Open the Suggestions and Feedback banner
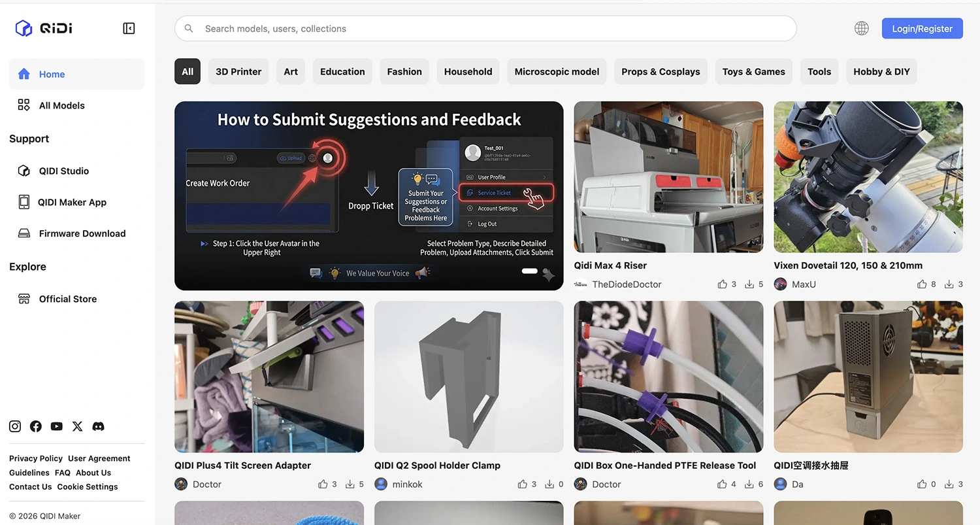Screen dimensions: 980x525 pos(369,195)
